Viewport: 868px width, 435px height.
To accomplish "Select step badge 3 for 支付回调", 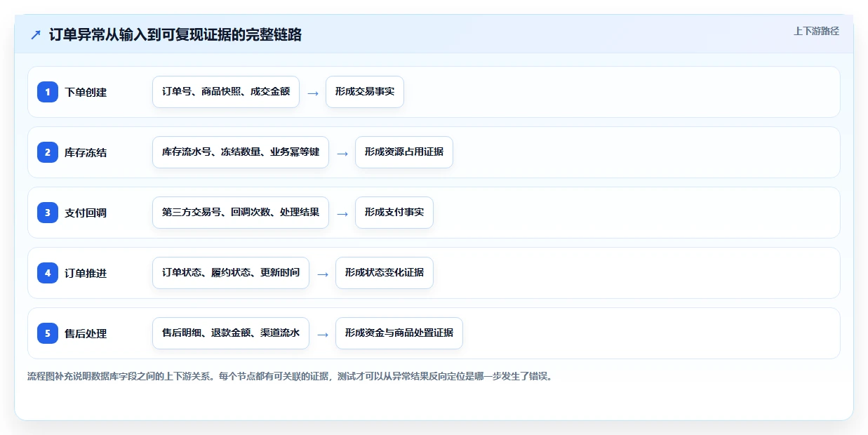I will [x=48, y=213].
